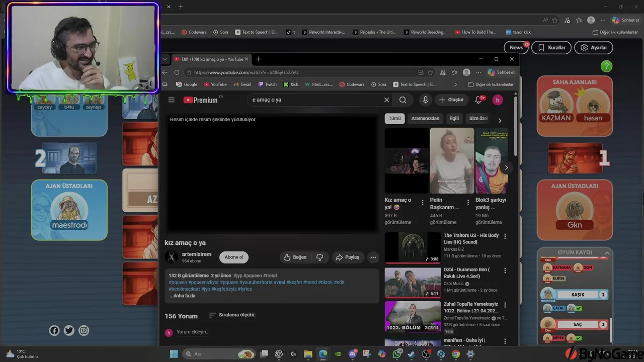644x362 pixels.
Task: Dislike the video with thumbs-down icon
Action: [320, 257]
